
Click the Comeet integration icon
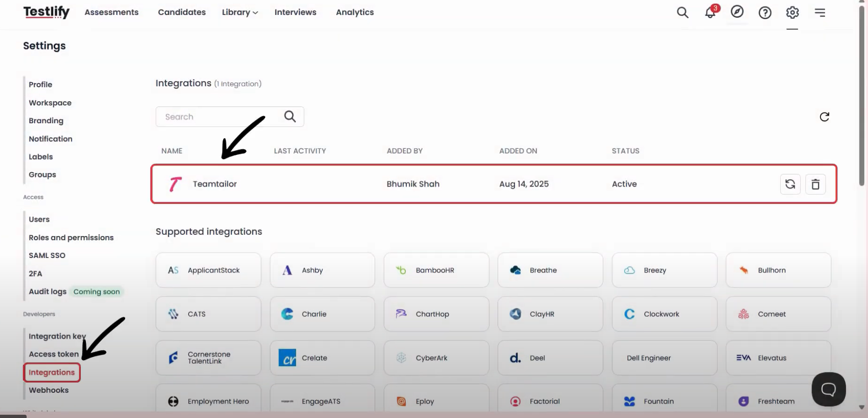click(x=743, y=314)
